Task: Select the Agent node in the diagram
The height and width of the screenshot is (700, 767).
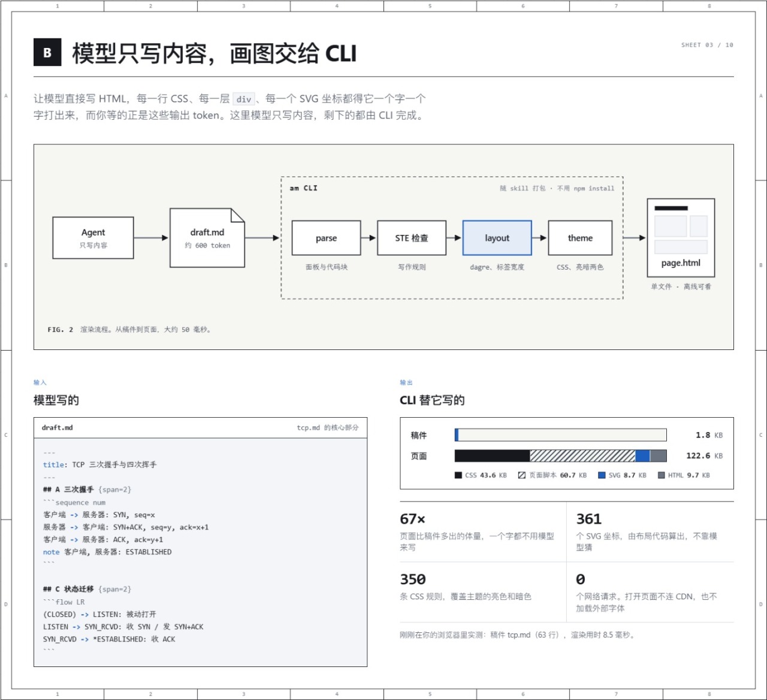Action: coord(93,238)
